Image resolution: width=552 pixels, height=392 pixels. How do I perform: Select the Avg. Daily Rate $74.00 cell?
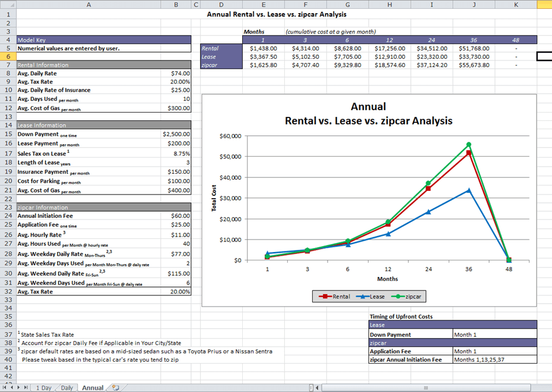[177, 74]
